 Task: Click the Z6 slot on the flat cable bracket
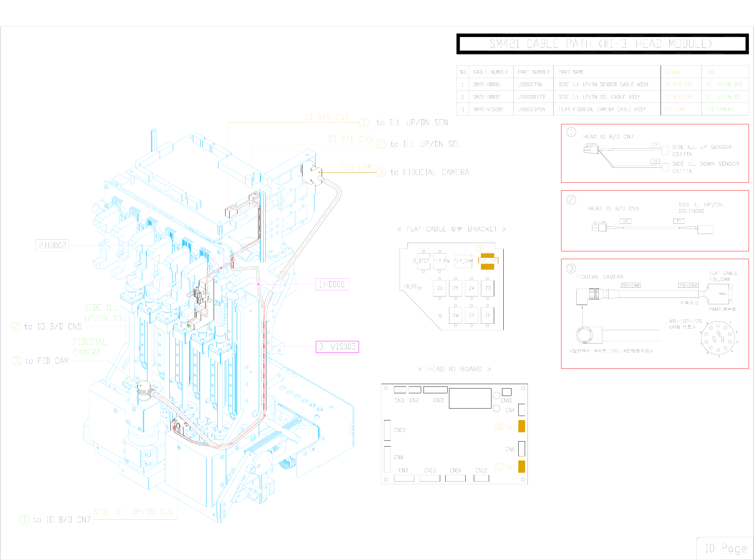tap(439, 288)
